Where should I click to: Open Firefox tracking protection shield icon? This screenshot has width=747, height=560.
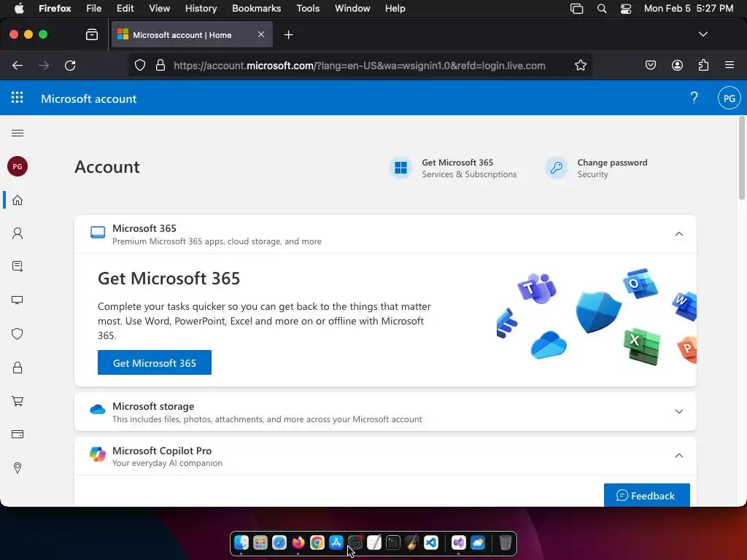(x=139, y=65)
